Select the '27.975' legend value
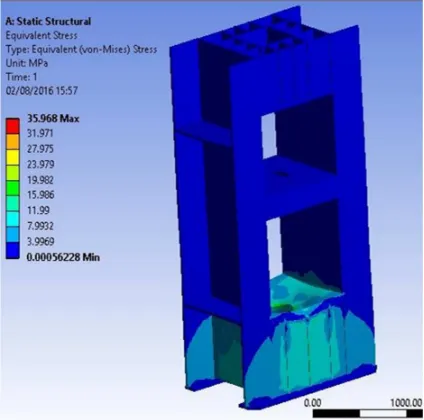Image resolution: width=424 pixels, height=420 pixels. (40, 149)
